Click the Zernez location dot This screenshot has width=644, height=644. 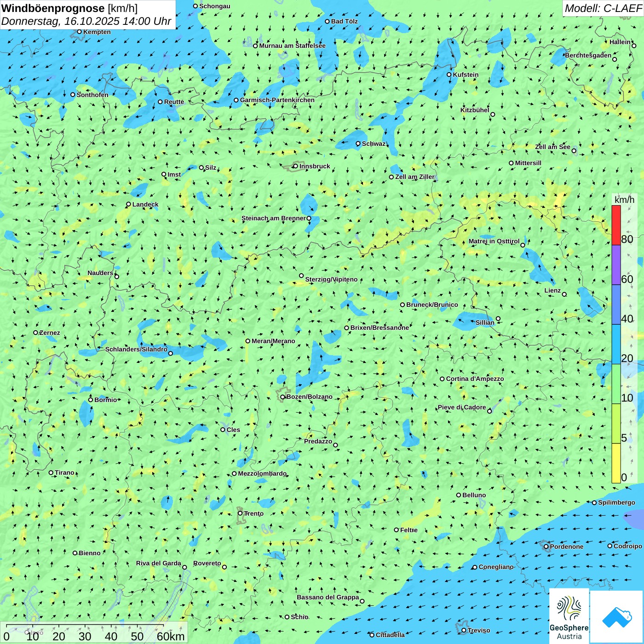tap(35, 333)
